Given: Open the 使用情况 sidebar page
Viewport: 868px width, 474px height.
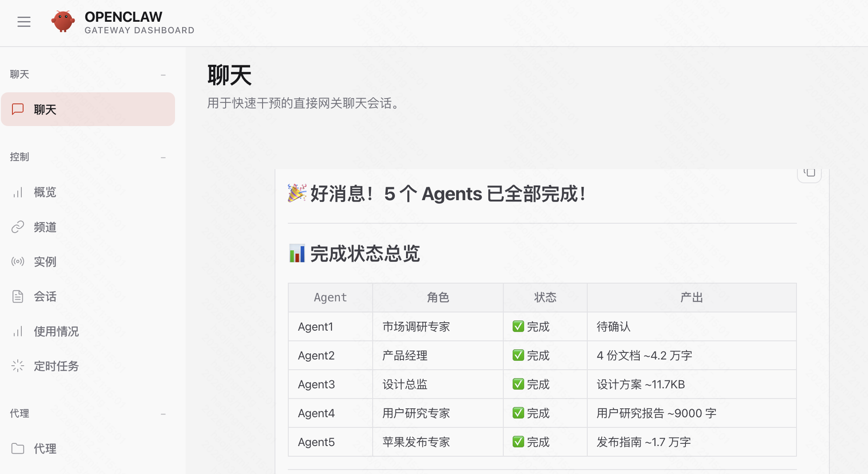Looking at the screenshot, I should point(56,331).
